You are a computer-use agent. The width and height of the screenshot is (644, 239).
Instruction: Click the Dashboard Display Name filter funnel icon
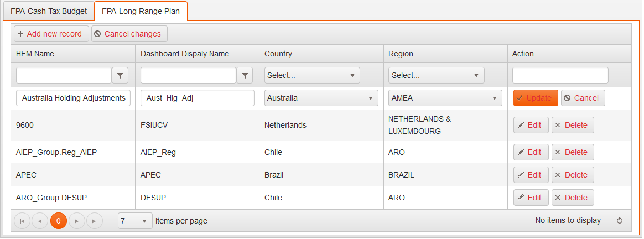244,75
